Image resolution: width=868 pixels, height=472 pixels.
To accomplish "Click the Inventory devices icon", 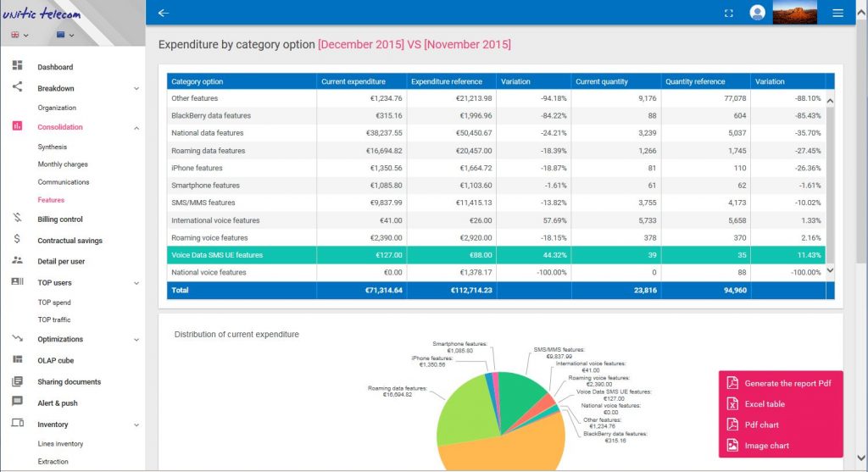I will coord(18,423).
